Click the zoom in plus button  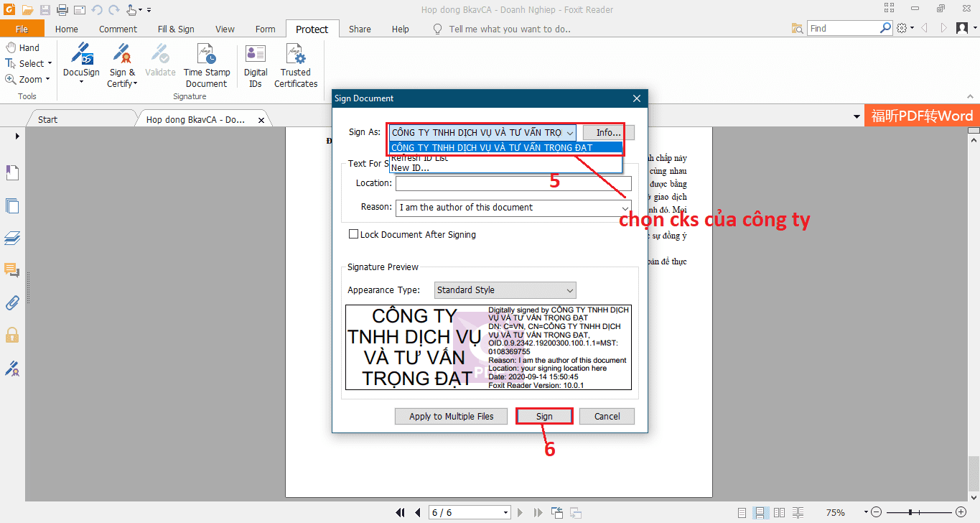pyautogui.click(x=961, y=512)
